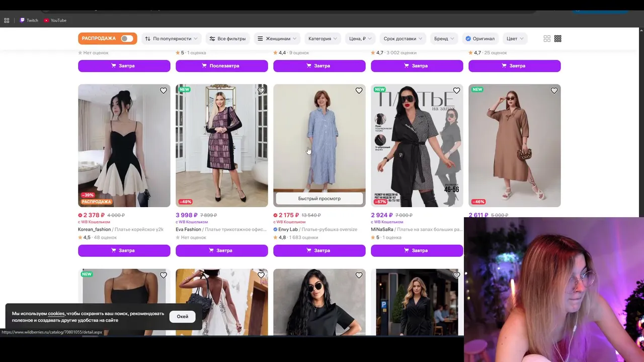Click Завтра button under 3 002 оценки
The image size is (644, 362).
pos(417,66)
